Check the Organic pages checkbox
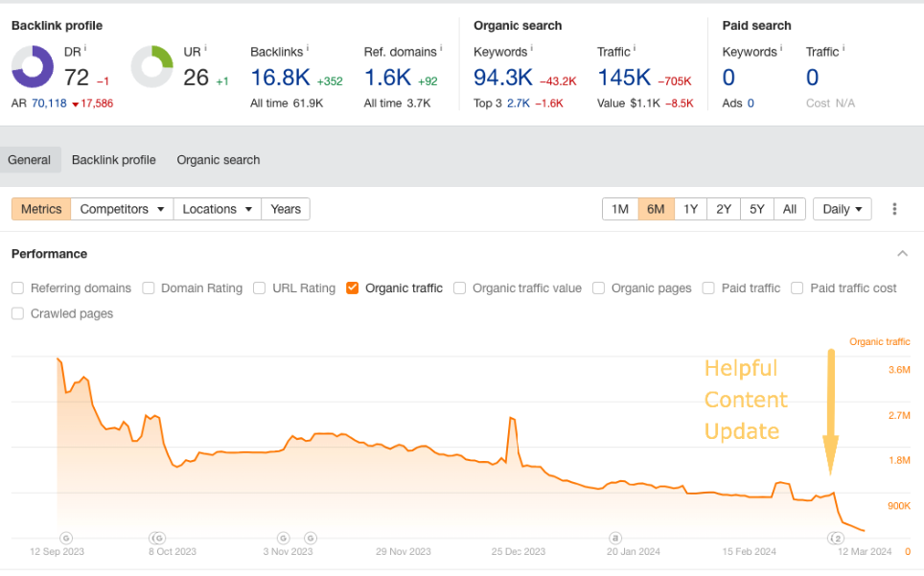924x576 pixels. tap(598, 288)
